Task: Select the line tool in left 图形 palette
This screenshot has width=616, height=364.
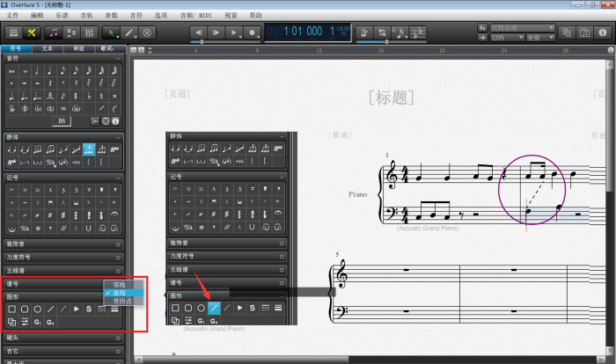Action: [x=50, y=309]
